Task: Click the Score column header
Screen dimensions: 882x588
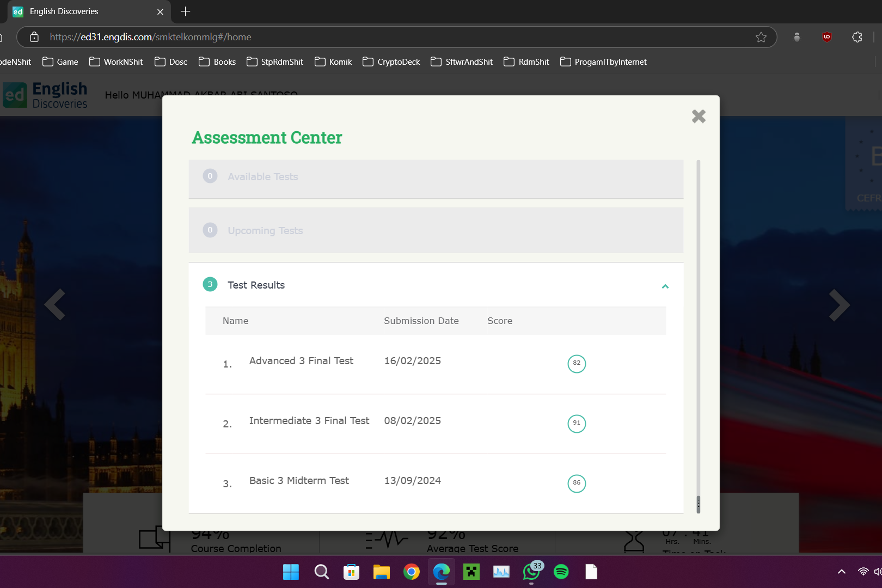Action: [x=500, y=321]
